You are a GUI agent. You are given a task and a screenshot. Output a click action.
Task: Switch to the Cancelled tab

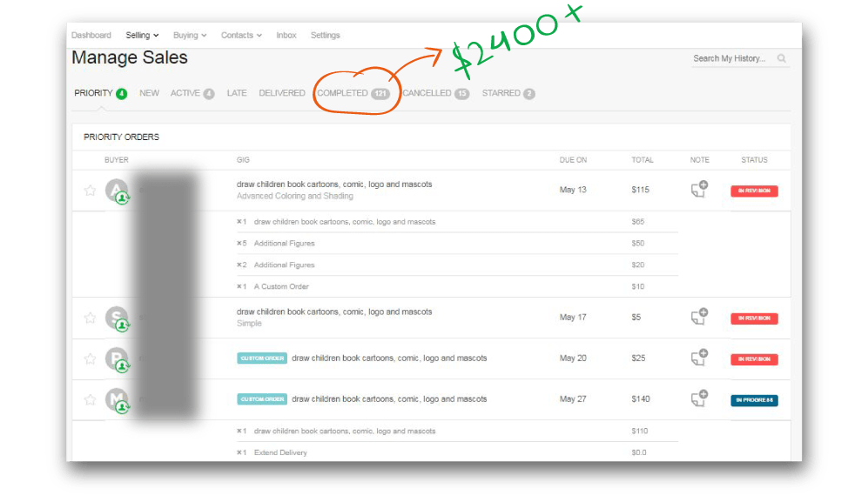(435, 93)
